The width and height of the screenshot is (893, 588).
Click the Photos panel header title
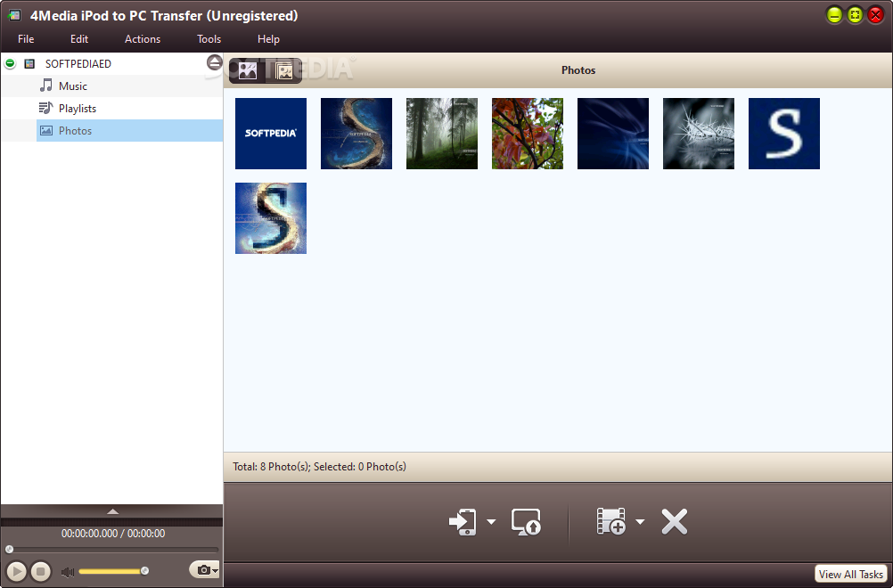pos(578,70)
